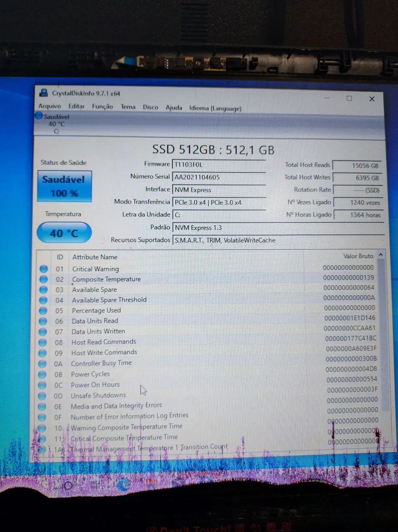Click the status circle for Unsafe Shutdowns
The image size is (398, 532).
tap(42, 396)
